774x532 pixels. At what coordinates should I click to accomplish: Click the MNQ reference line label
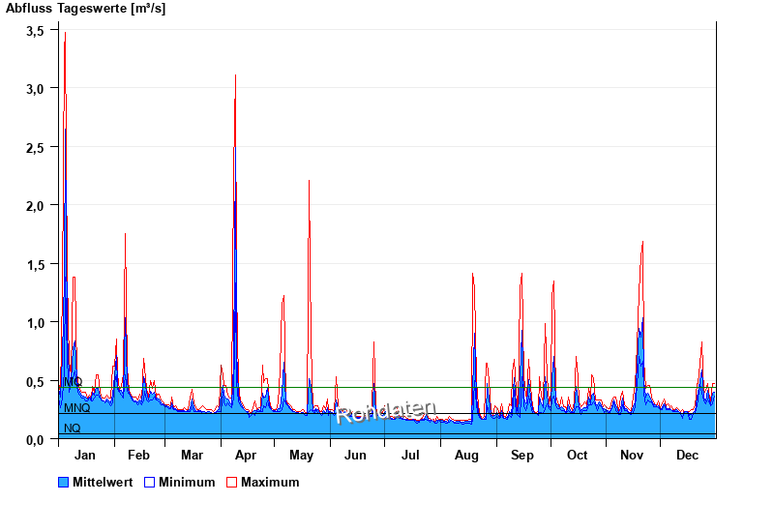[x=76, y=408]
